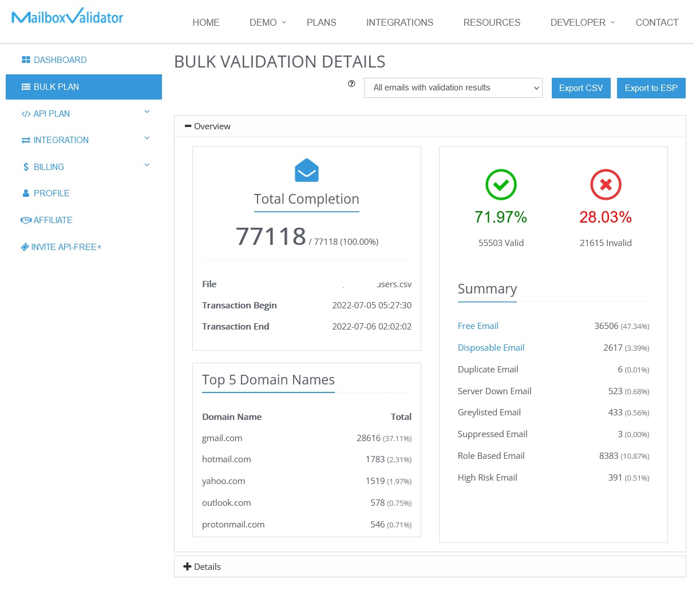
Task: Click the help question mark icon
Action: click(x=351, y=84)
